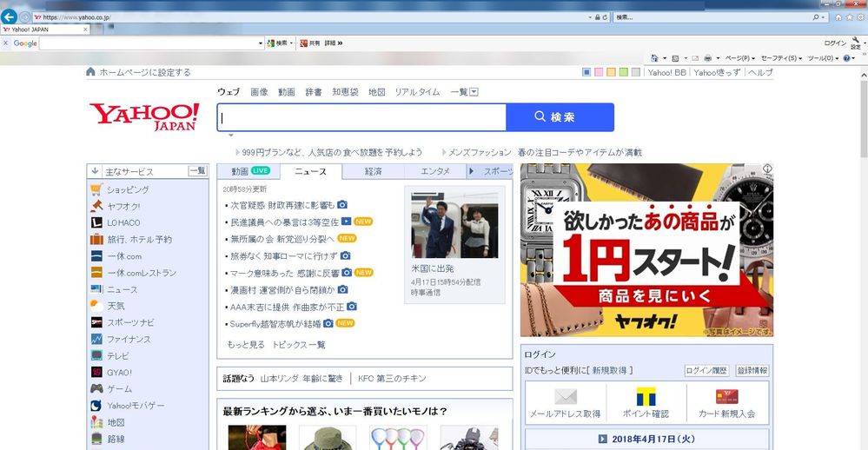Image resolution: width=868 pixels, height=450 pixels.
Task: Click the ファイナンス chart icon
Action: click(96, 339)
